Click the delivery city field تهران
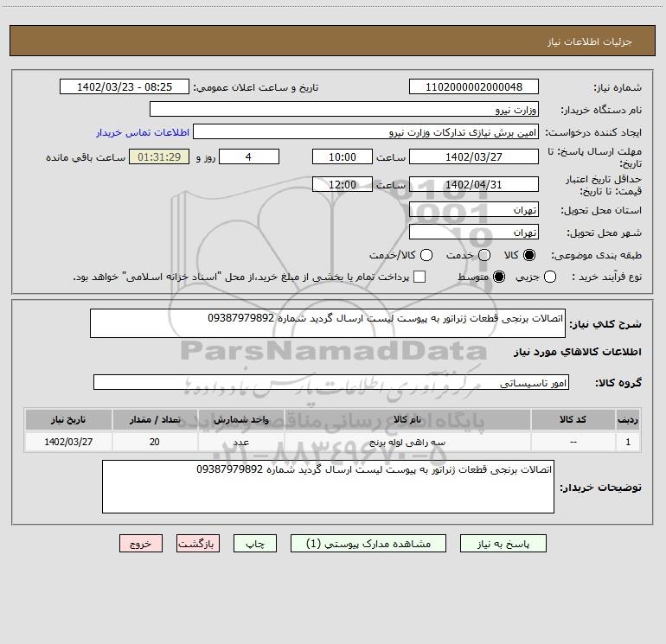666x644 pixels. [x=474, y=233]
